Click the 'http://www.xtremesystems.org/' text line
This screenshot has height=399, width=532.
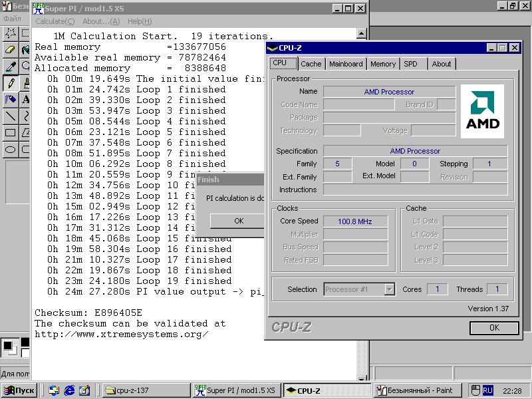pyautogui.click(x=122, y=334)
